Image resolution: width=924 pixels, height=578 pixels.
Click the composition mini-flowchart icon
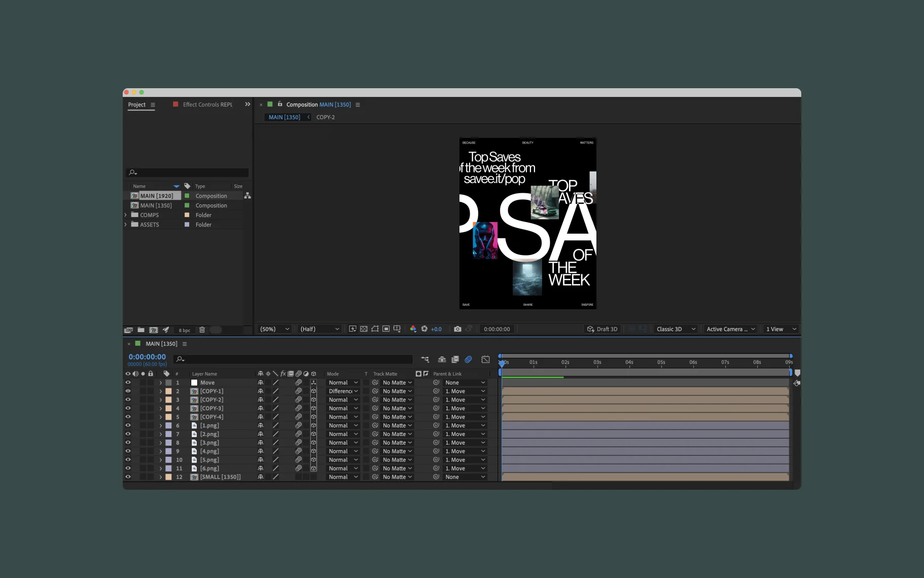coord(425,359)
